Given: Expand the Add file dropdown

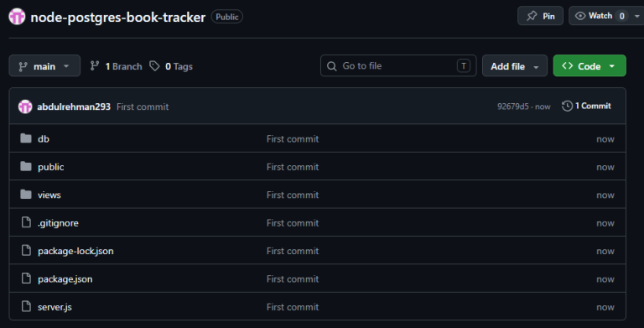Looking at the screenshot, I should point(515,65).
